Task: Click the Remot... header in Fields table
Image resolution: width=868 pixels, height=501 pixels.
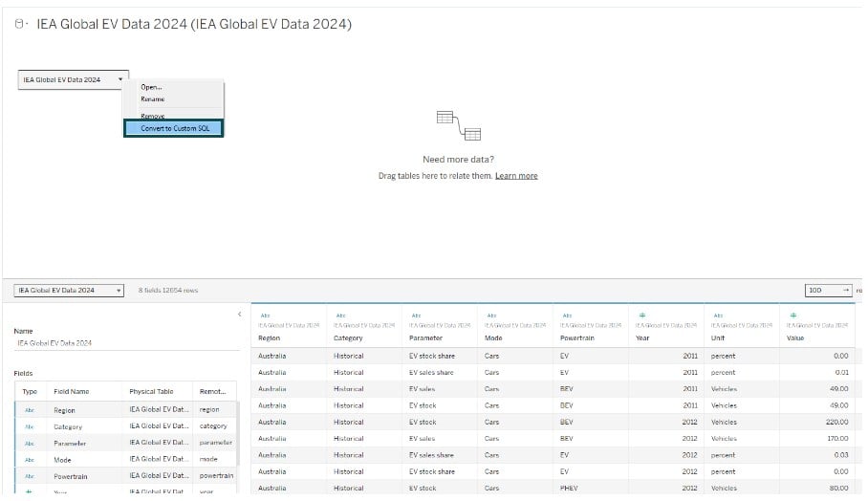Action: pos(212,391)
